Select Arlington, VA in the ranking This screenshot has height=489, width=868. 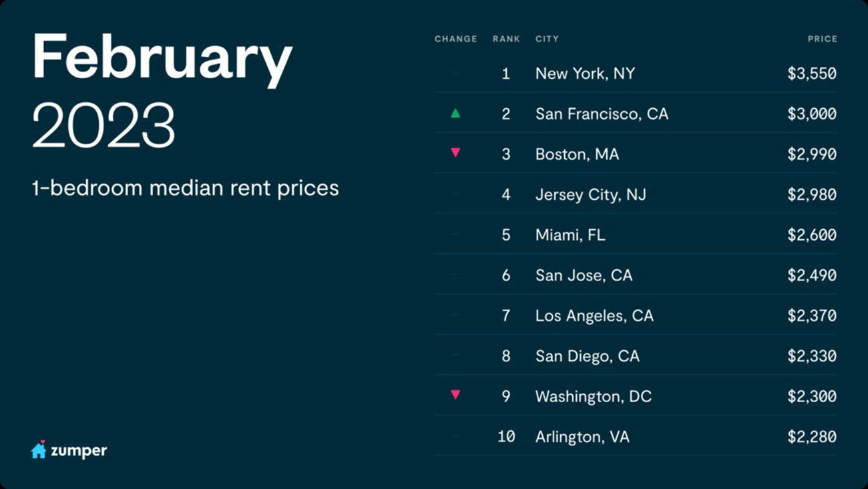(x=582, y=437)
